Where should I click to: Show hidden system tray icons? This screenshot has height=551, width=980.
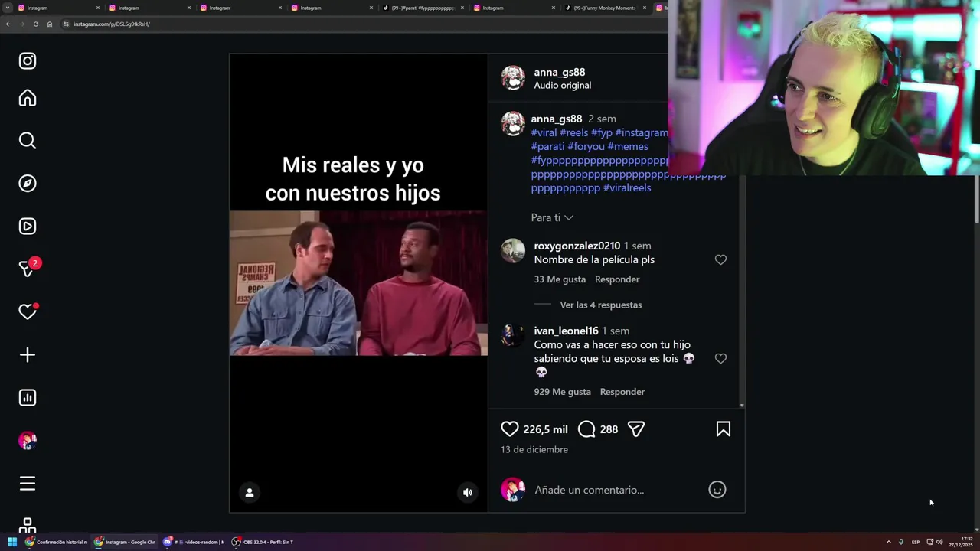pos(889,542)
